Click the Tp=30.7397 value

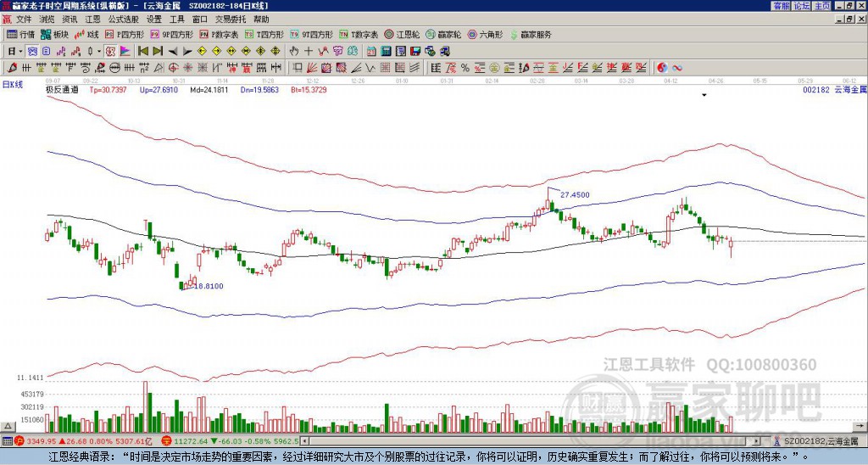point(108,89)
